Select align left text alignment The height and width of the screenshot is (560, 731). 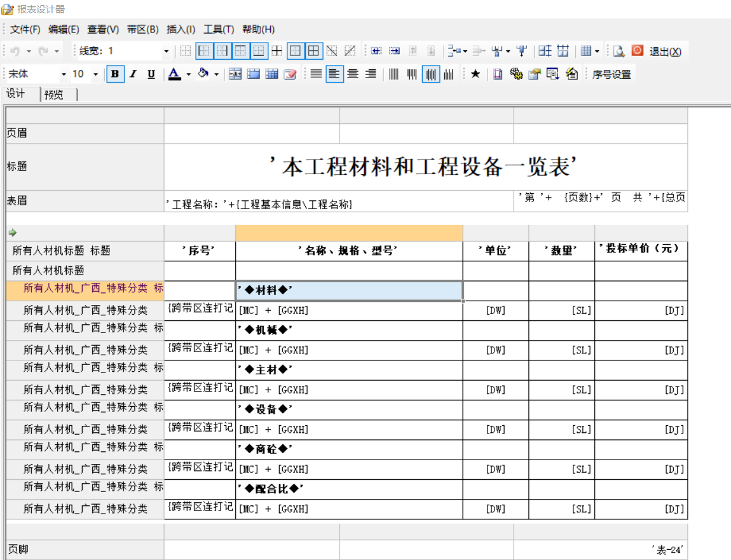point(334,74)
